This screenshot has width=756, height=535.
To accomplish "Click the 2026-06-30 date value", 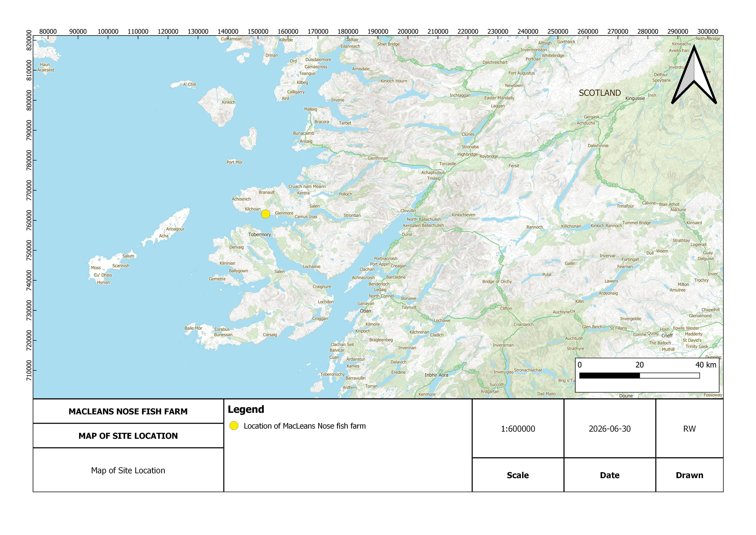I will click(610, 429).
